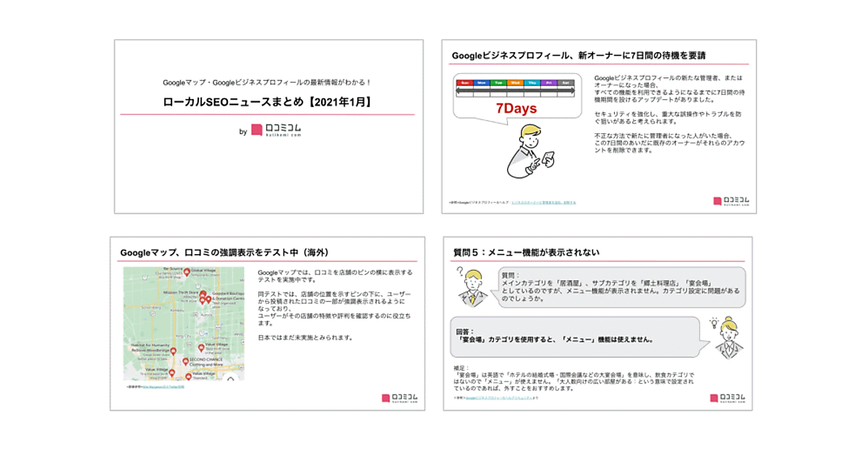Click the weekly calendar strip above 7Days
The width and height of the screenshot is (868, 456).
[514, 87]
